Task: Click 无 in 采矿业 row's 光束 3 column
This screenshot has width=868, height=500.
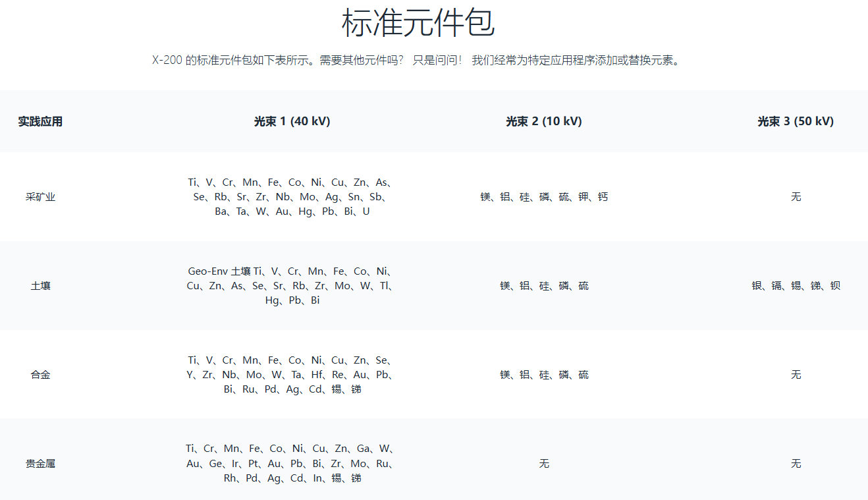Action: click(x=796, y=197)
